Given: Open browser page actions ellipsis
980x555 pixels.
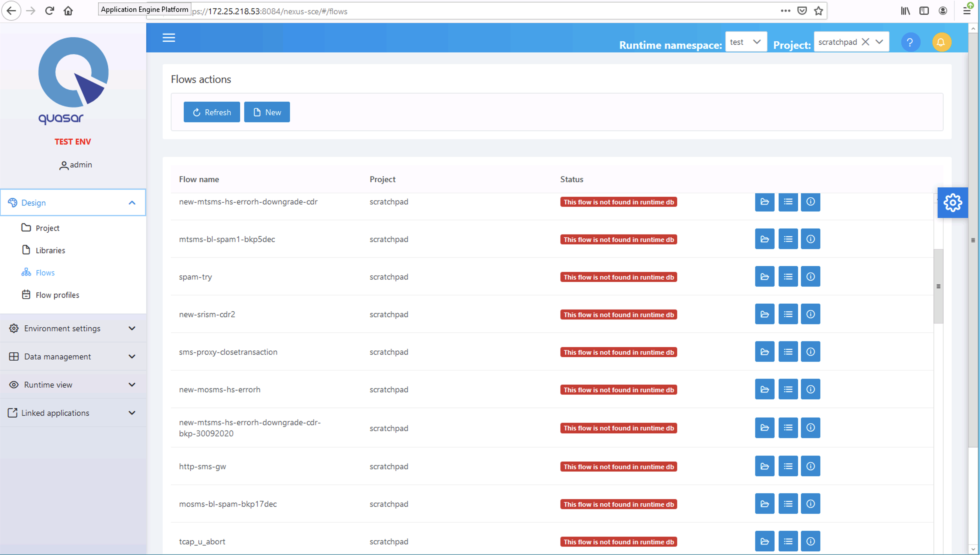Looking at the screenshot, I should (785, 11).
